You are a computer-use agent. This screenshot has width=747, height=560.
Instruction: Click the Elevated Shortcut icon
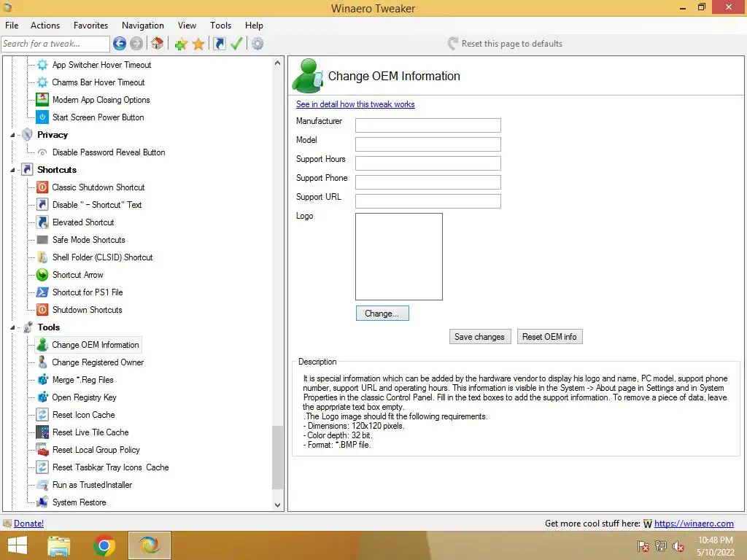point(42,222)
